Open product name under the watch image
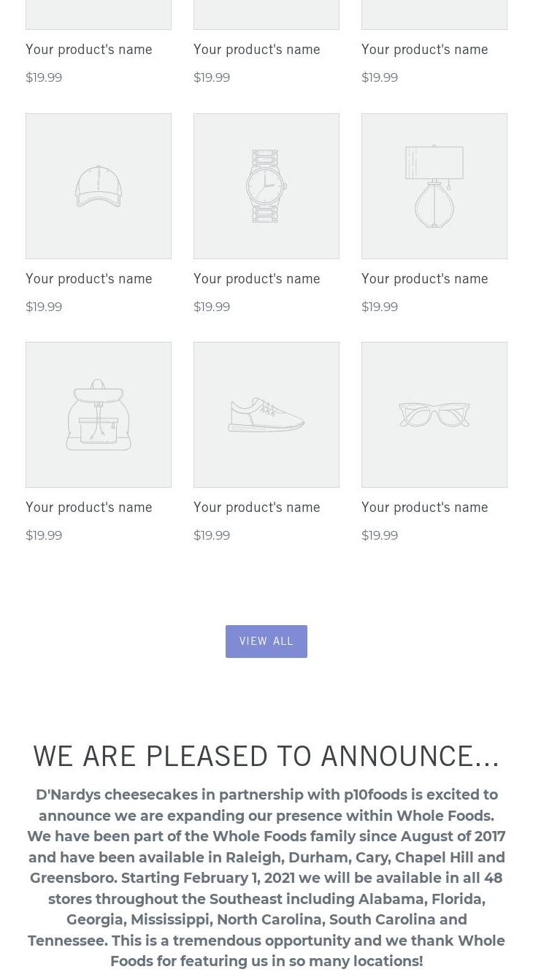This screenshot has height=980, width=533. [257, 279]
